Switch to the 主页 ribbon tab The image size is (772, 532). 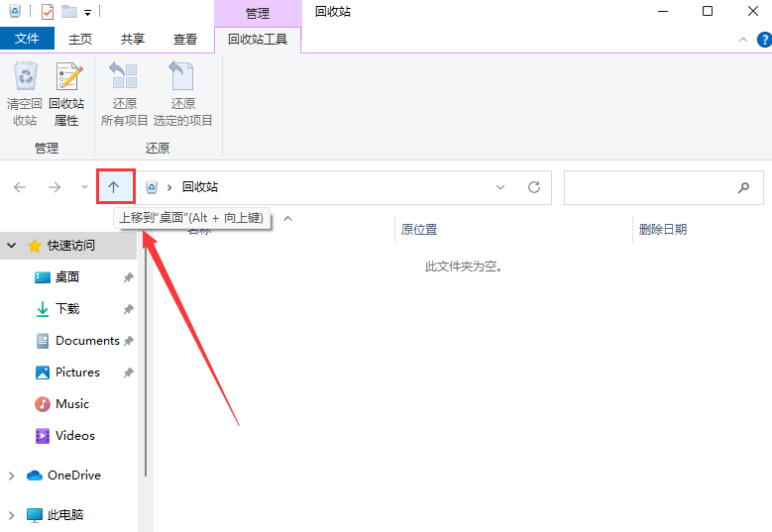tap(79, 39)
